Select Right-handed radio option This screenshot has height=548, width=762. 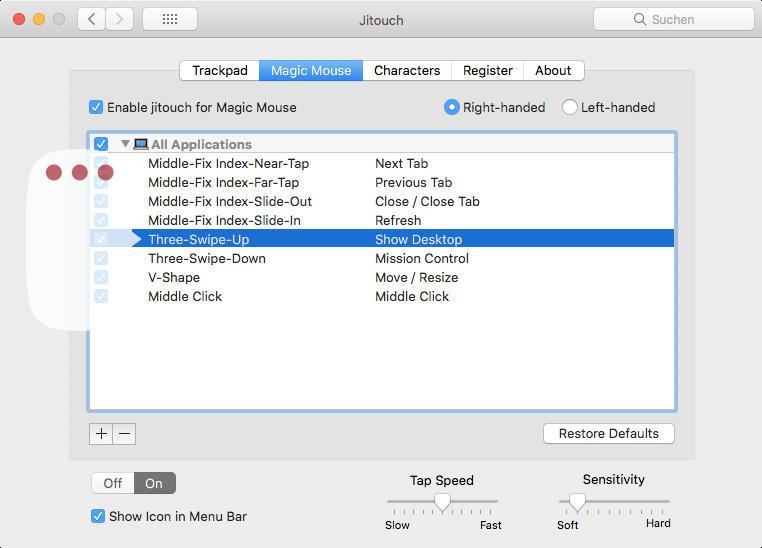(451, 107)
